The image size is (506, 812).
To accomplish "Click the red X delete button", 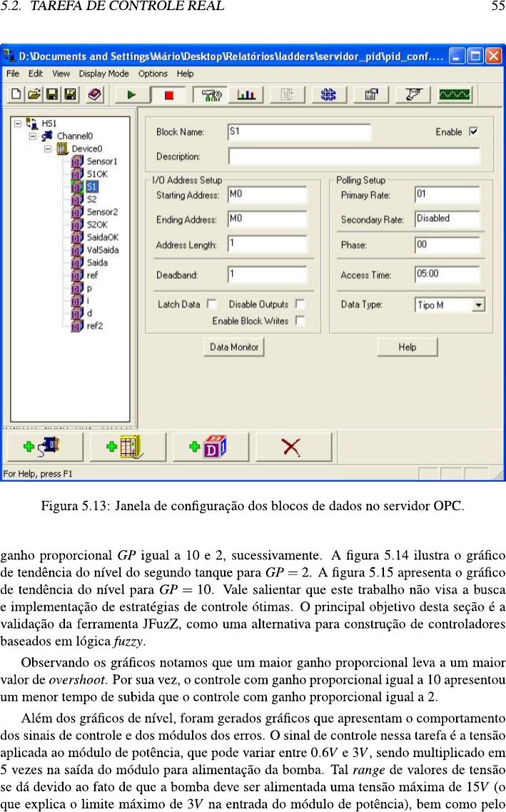I will pos(292,446).
